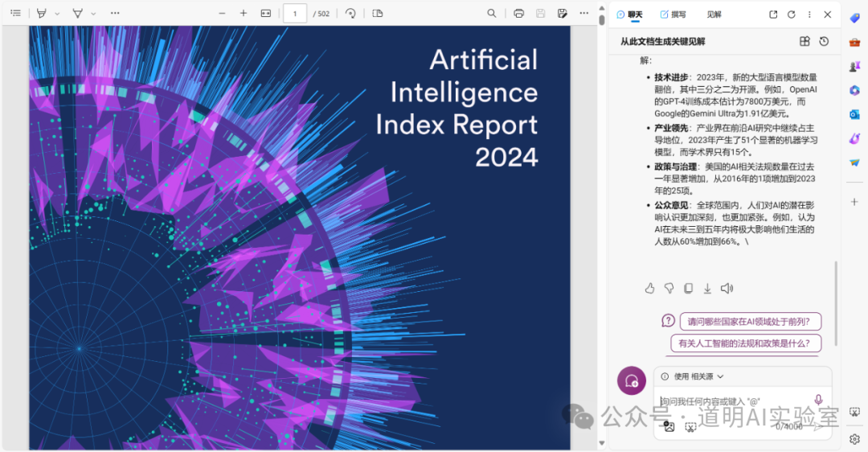Read the response aloud with speaker icon

pos(727,289)
